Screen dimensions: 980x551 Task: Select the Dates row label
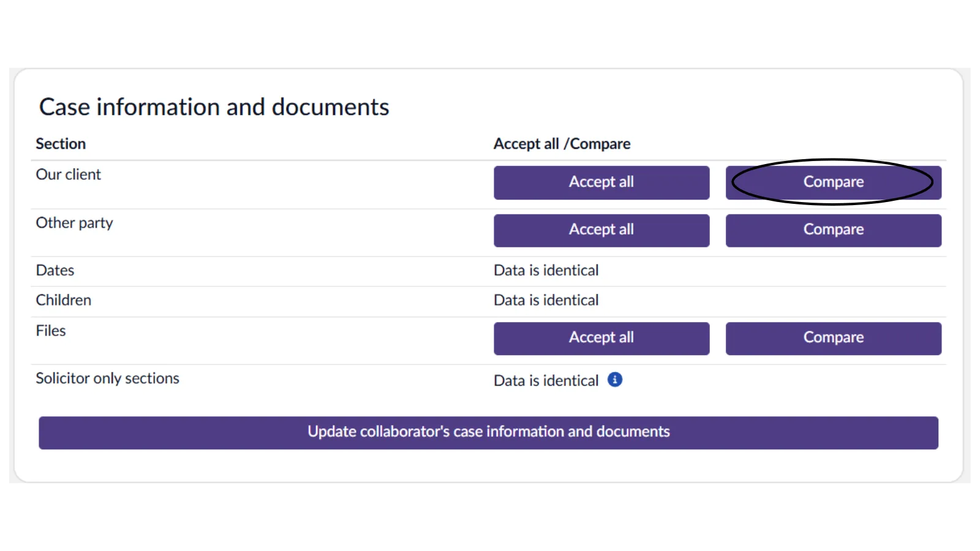tap(55, 271)
